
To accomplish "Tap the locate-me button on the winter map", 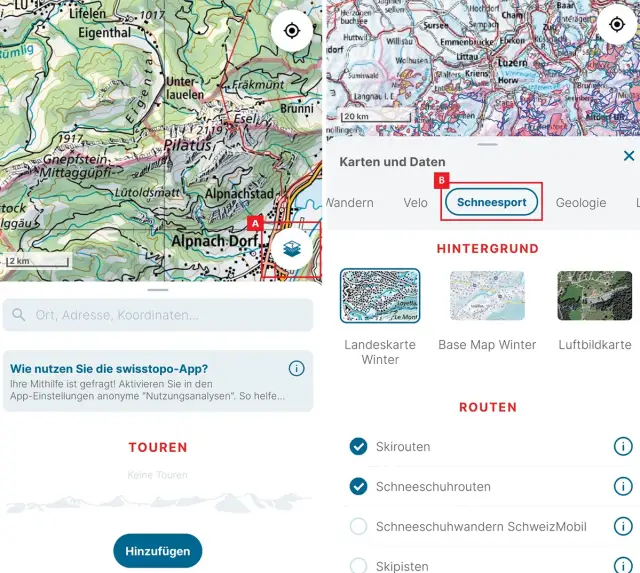I will (x=617, y=24).
